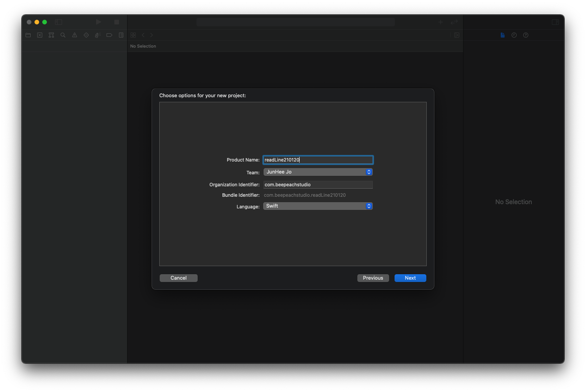Viewport: 586px width, 392px height.
Task: Click the code review arrows icon
Action: 454,22
